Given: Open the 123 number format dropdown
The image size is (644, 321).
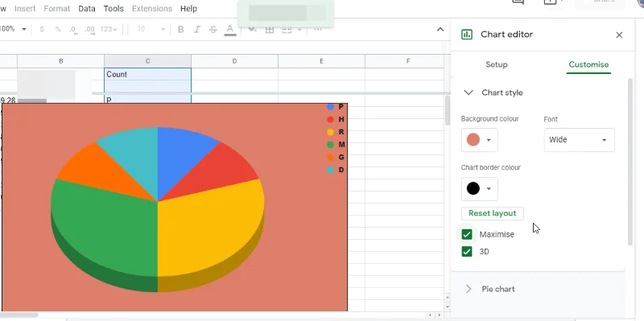Looking at the screenshot, I should point(109,30).
